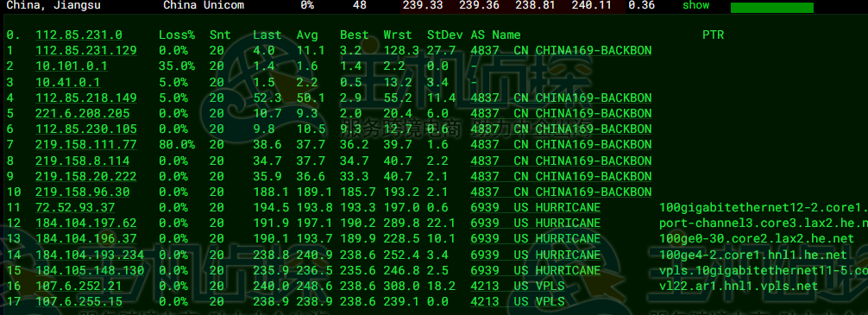Image resolution: width=868 pixels, height=315 pixels.
Task: Click the China Unicom provider label
Action: pos(204,5)
